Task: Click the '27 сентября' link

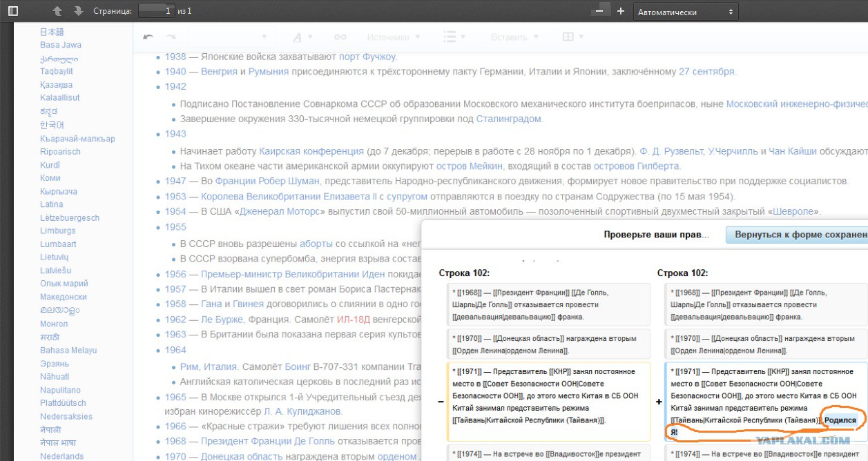Action: (x=707, y=71)
